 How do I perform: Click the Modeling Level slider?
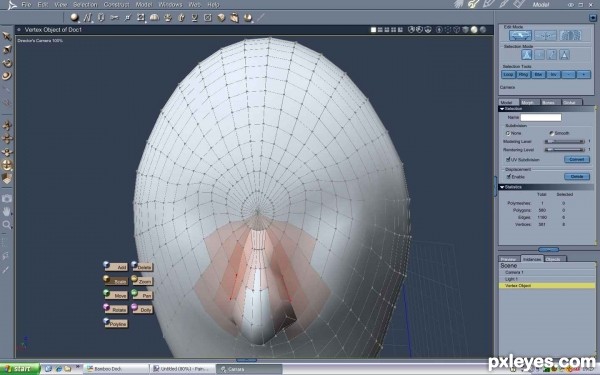click(x=565, y=142)
